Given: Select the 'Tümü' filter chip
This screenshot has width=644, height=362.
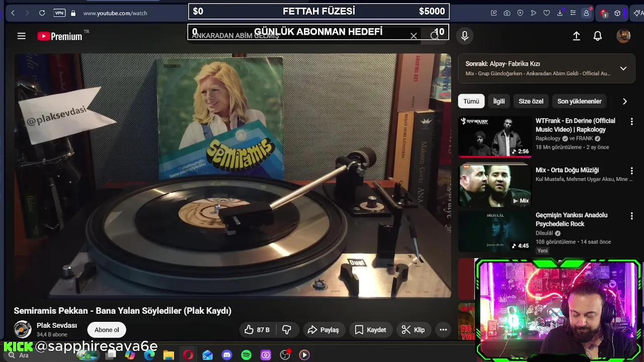Looking at the screenshot, I should point(471,101).
